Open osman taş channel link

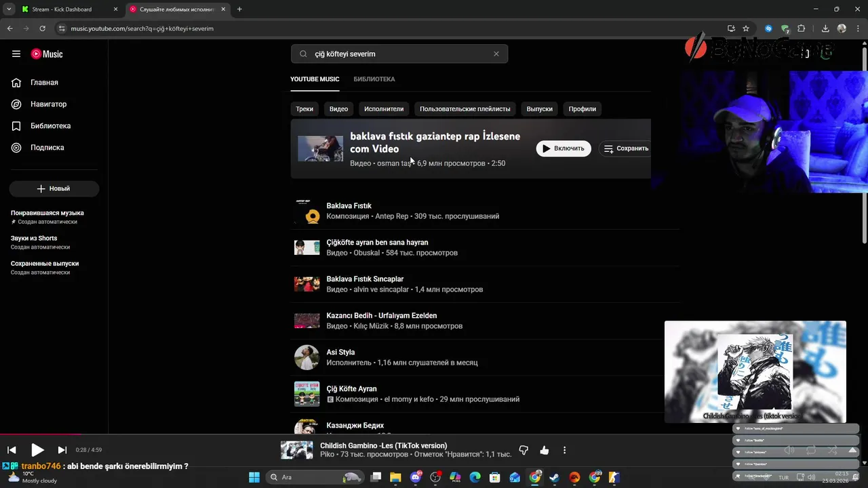pos(395,163)
